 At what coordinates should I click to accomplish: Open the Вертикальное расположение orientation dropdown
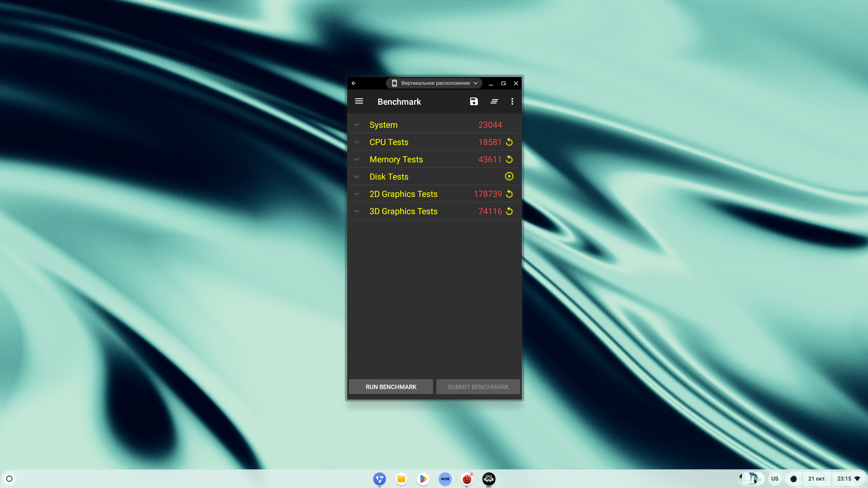coord(434,83)
